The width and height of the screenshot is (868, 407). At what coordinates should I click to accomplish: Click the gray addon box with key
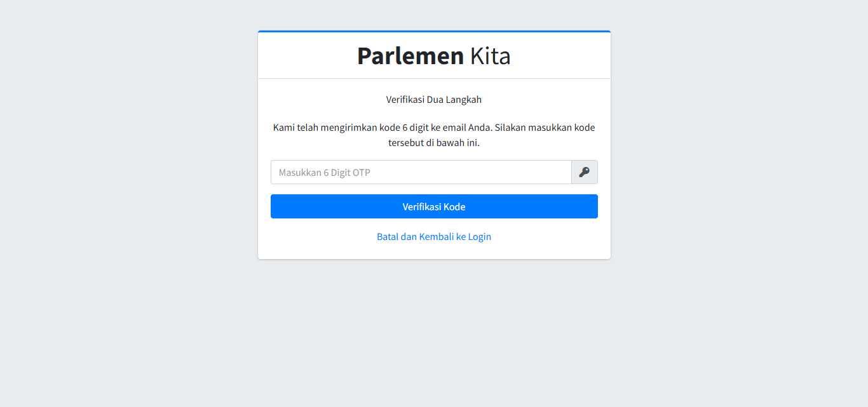pyautogui.click(x=585, y=172)
